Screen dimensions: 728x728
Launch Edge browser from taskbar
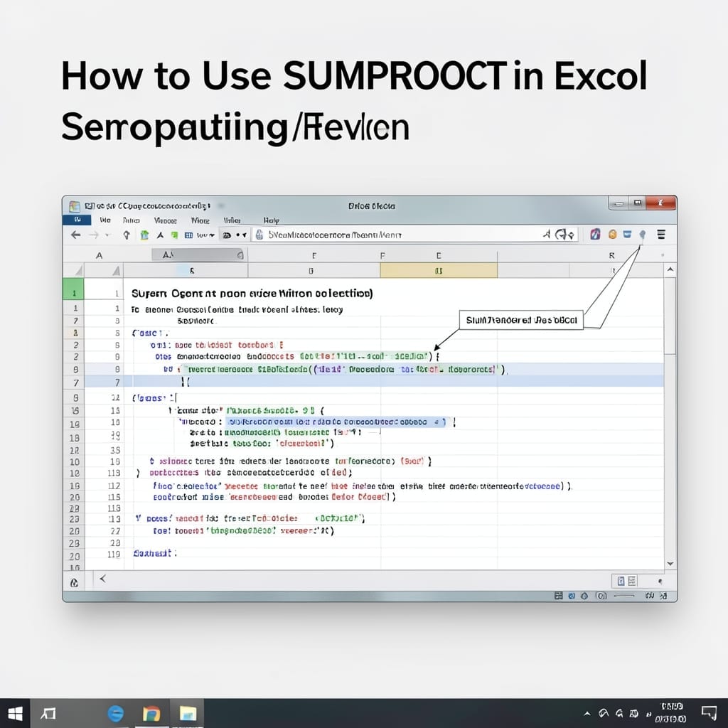tap(116, 713)
